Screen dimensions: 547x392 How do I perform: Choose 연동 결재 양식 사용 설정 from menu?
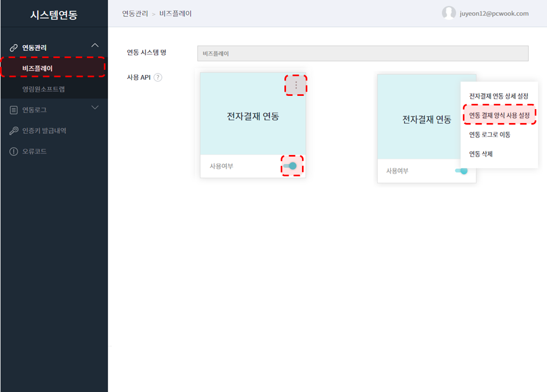pyautogui.click(x=499, y=116)
